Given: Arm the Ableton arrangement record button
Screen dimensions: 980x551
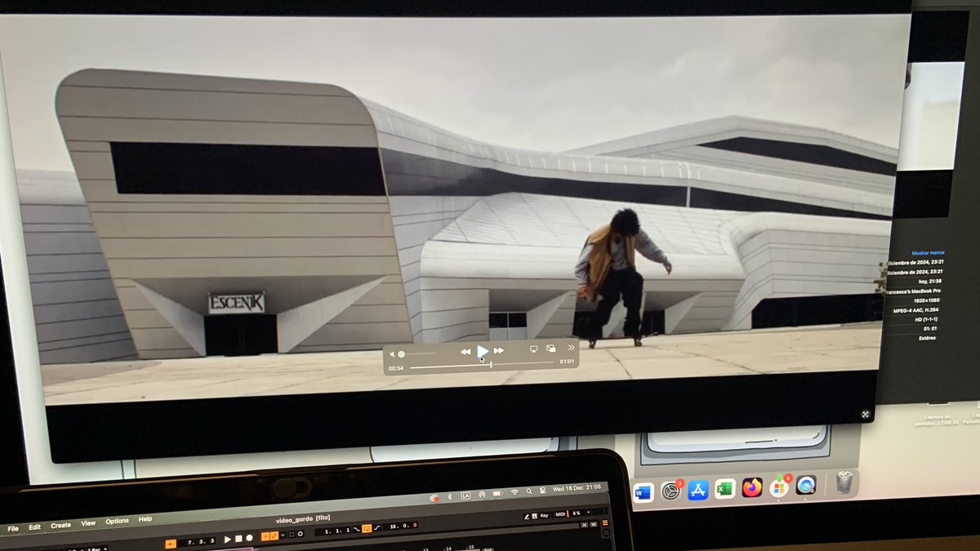Looking at the screenshot, I should [x=249, y=539].
